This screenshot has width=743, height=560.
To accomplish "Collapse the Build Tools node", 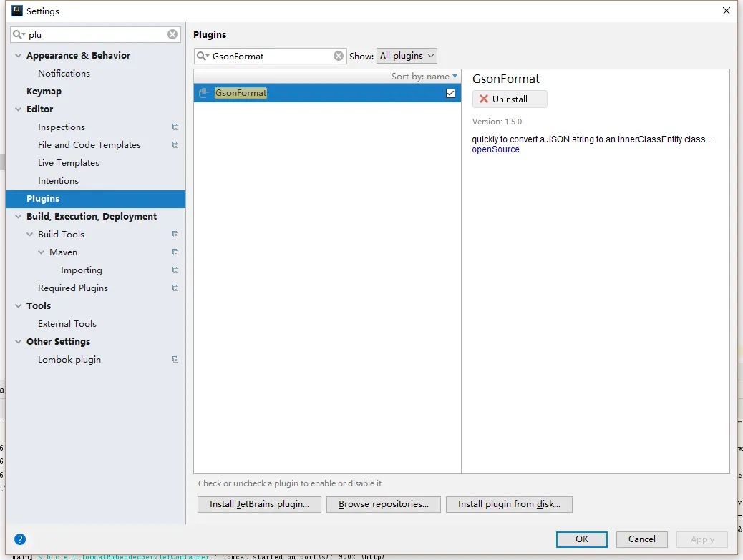I will (x=30, y=235).
